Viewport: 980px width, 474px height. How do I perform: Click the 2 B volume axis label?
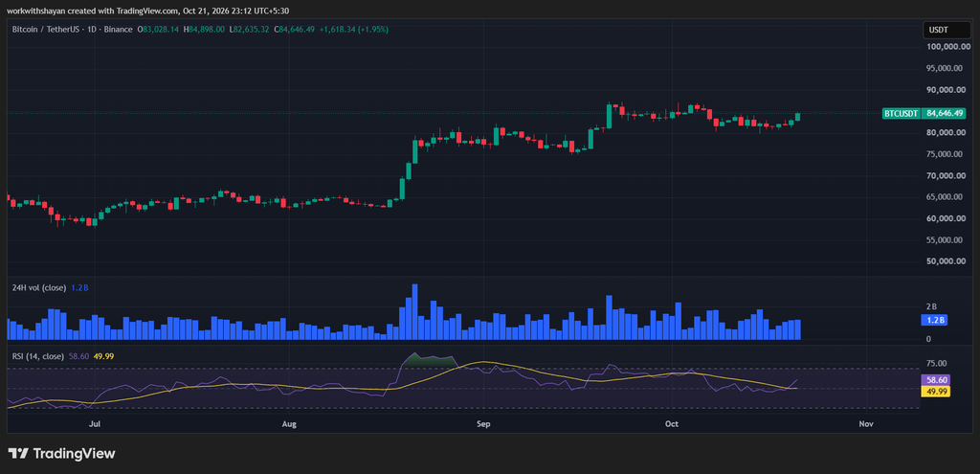[932, 307]
